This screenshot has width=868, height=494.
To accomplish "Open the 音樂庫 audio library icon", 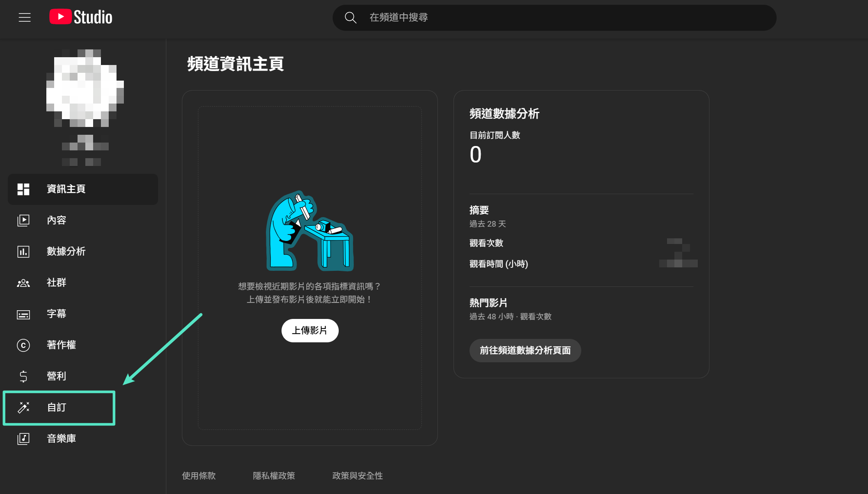I will click(23, 438).
